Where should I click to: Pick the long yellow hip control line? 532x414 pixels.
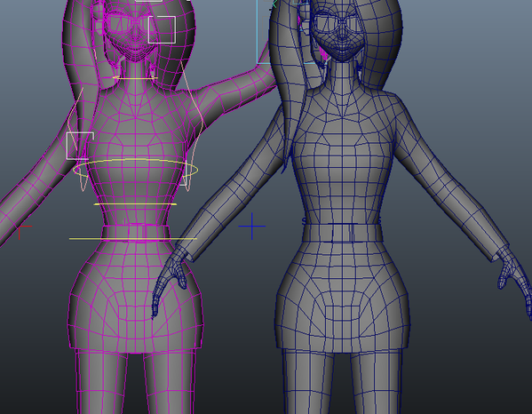click(x=133, y=239)
